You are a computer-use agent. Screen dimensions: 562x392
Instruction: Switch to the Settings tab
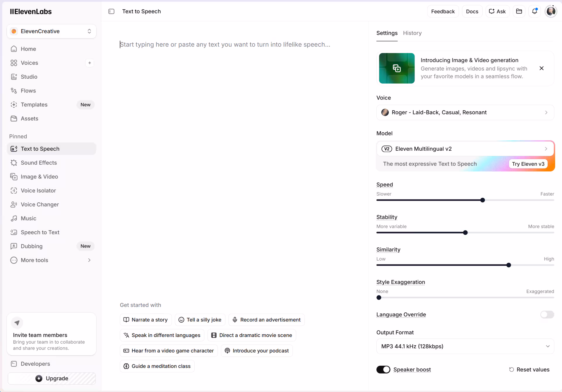point(387,33)
